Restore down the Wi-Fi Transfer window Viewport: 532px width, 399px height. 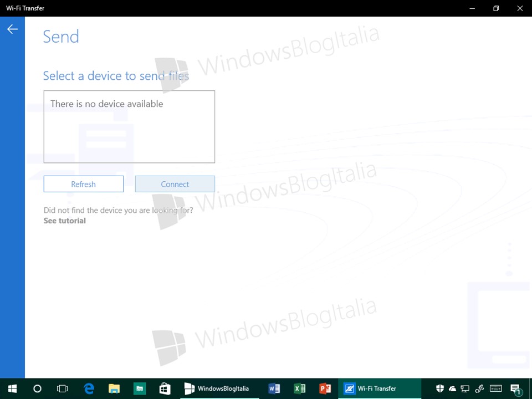click(496, 8)
